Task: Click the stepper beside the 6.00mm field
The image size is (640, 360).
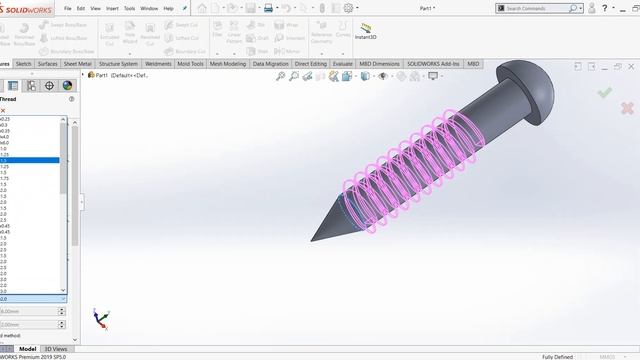Action: tap(62, 311)
